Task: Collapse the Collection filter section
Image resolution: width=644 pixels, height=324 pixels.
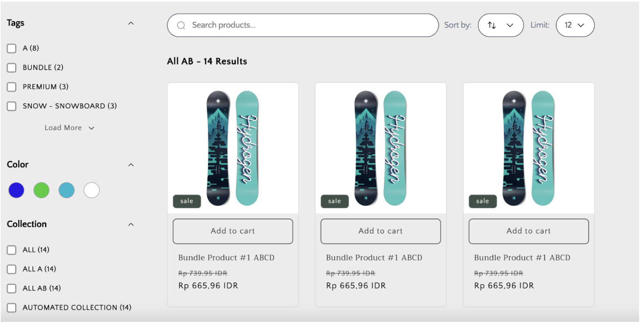Action: (x=131, y=225)
